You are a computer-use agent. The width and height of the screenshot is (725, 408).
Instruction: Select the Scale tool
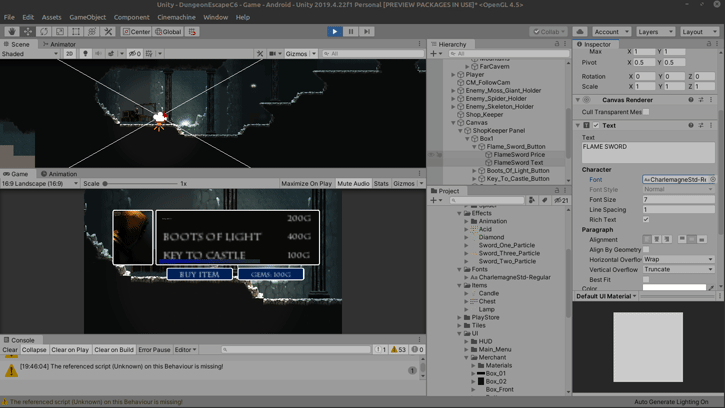[x=60, y=31]
